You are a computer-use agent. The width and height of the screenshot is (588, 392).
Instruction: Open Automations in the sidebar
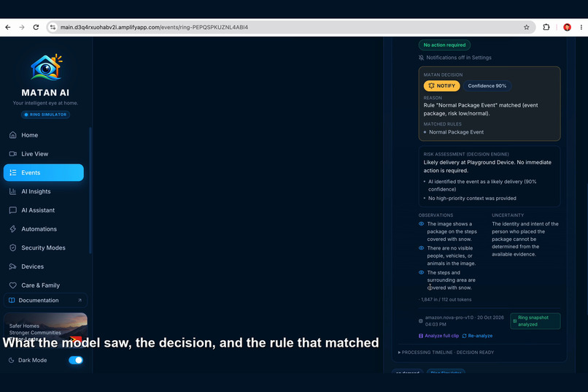coord(44,228)
